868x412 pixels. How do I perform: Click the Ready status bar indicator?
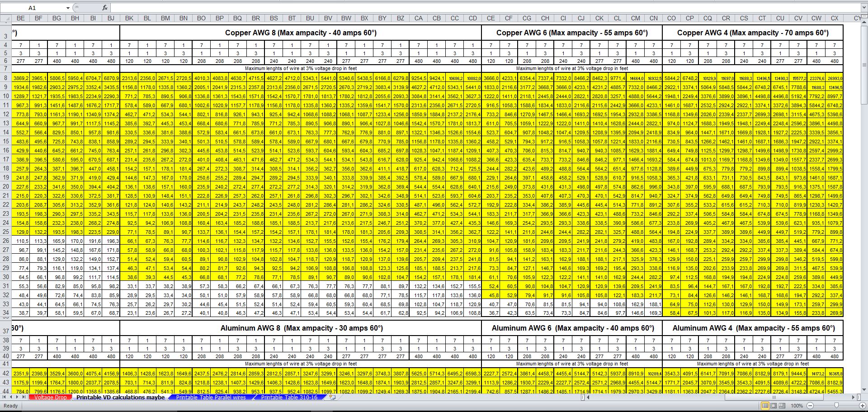(x=11, y=406)
